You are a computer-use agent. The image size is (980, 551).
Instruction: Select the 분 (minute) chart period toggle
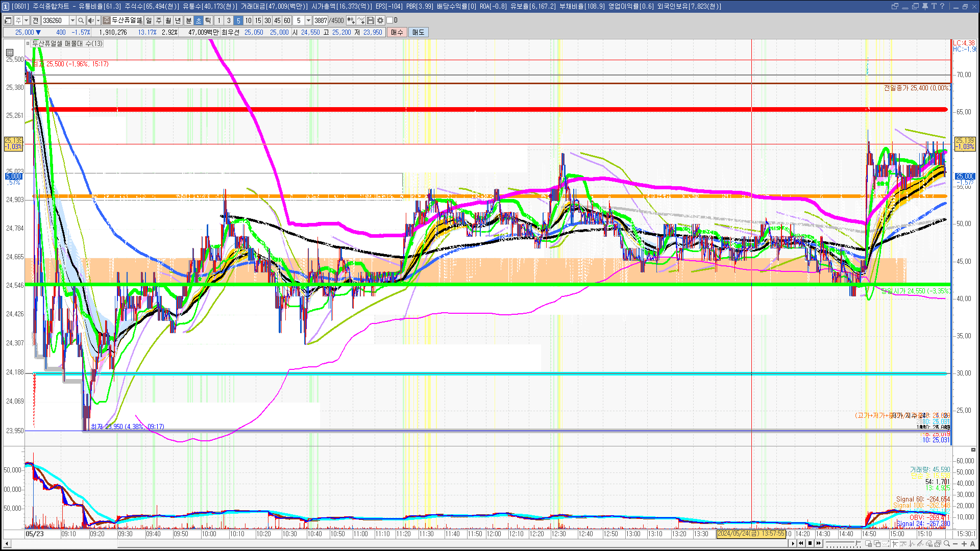[x=188, y=20]
